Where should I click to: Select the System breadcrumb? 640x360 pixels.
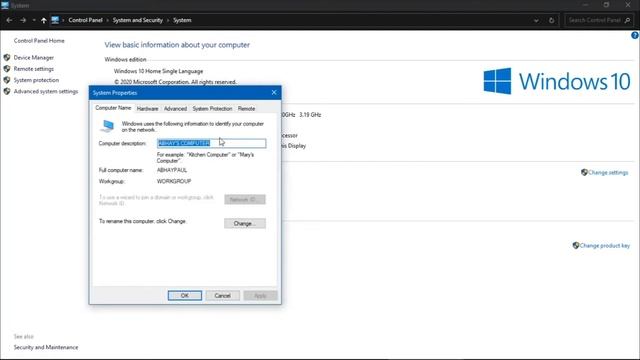point(182,20)
